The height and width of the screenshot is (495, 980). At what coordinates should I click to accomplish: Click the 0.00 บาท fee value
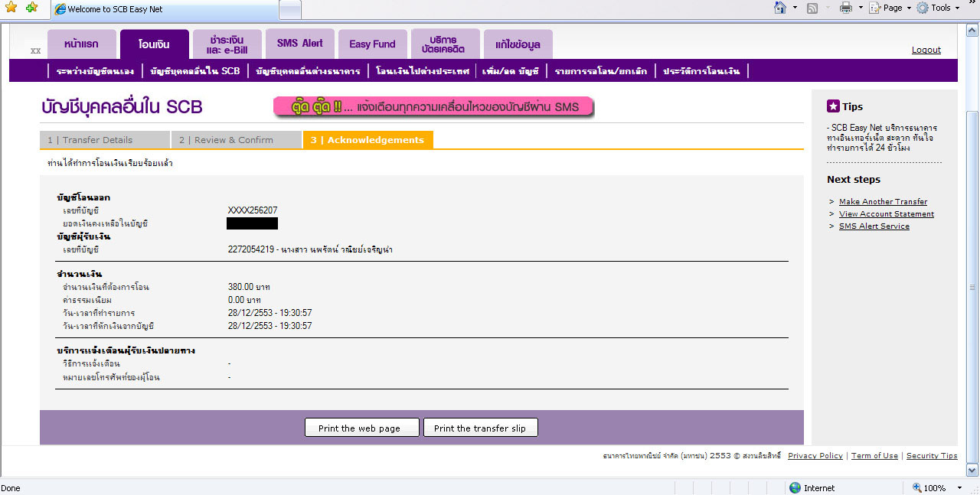[x=245, y=300]
